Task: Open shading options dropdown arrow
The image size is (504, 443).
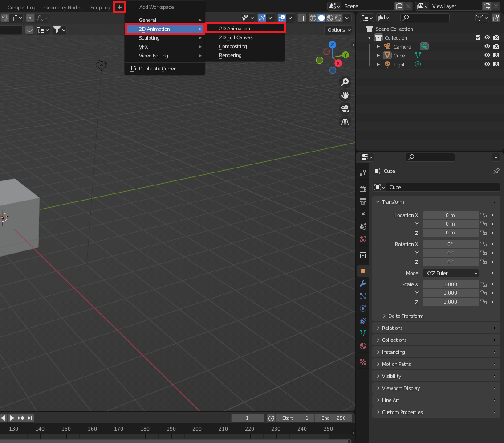Action: click(347, 18)
